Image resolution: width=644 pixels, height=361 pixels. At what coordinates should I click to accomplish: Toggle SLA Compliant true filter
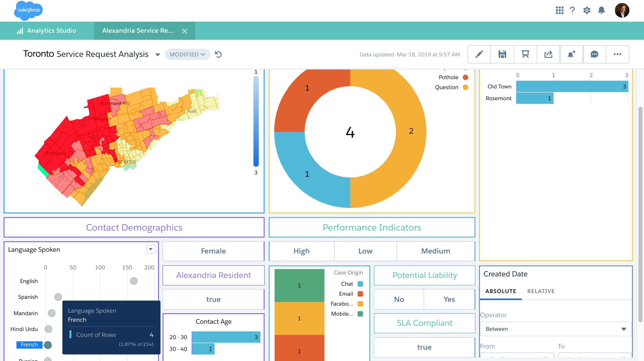tap(424, 347)
